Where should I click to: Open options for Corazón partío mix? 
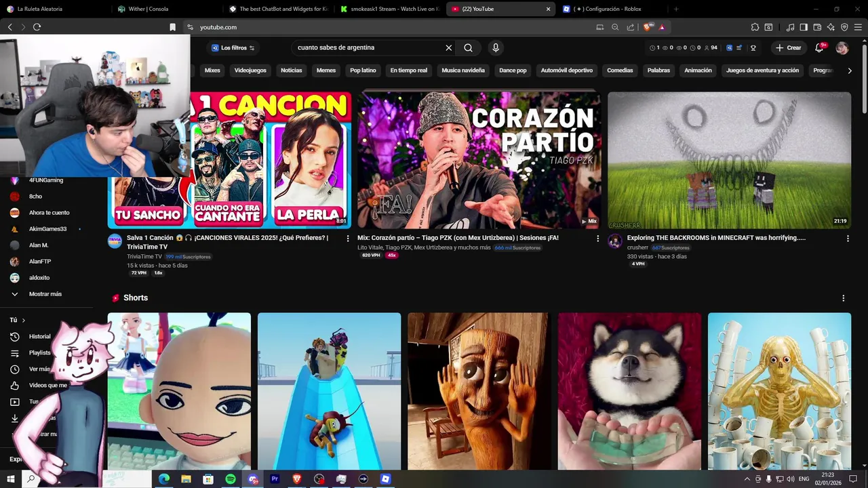pos(597,239)
